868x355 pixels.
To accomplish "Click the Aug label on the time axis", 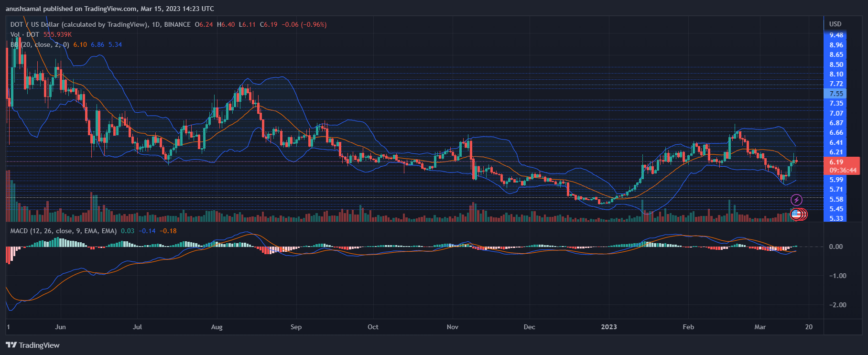I will point(217,327).
